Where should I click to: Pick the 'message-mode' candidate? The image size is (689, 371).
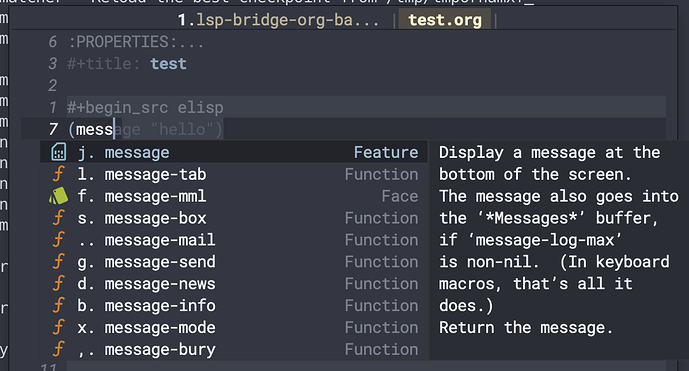point(234,327)
